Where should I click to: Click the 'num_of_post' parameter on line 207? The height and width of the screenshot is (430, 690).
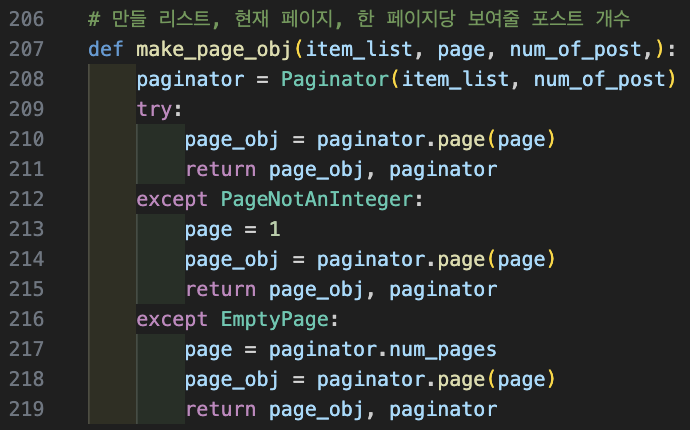tap(576, 50)
